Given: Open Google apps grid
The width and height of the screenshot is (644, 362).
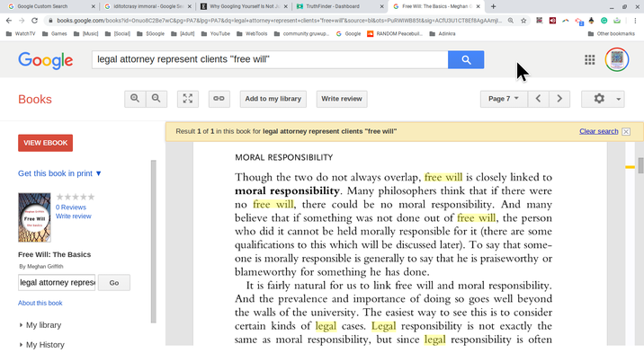Looking at the screenshot, I should pos(590,60).
